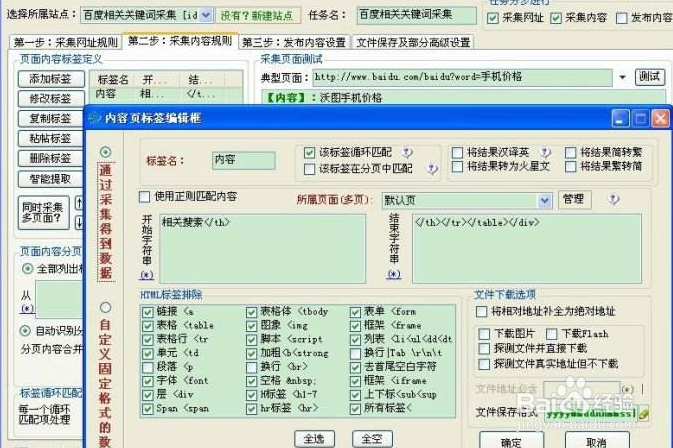673x448 pixels.
Task: Enable 将结果转为火星文 checkbox
Action: click(458, 166)
